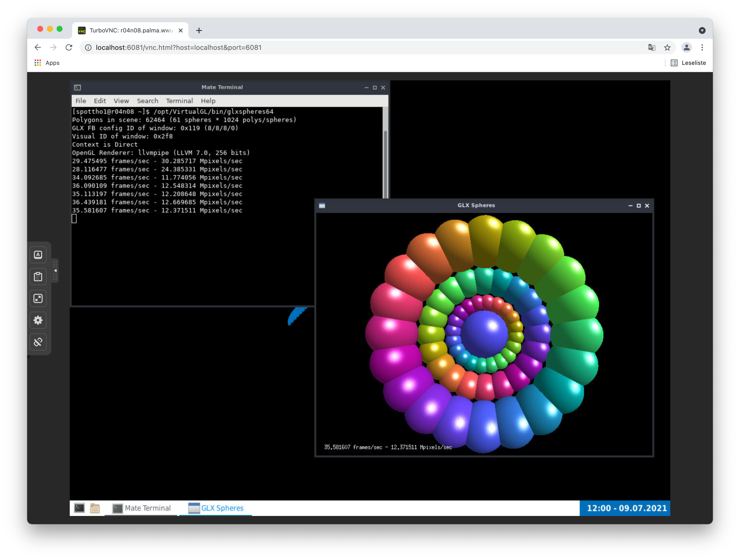
Task: Open noVNC extra keys panel
Action: 38,255
